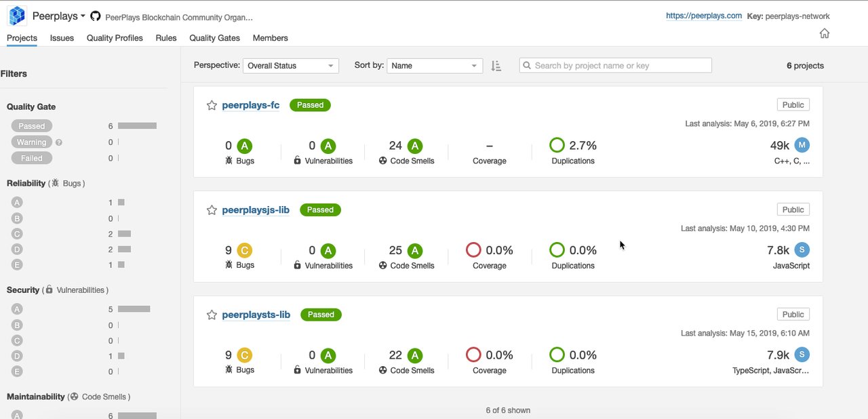Open the peerplaysts-lib project link
This screenshot has width=868, height=419.
(x=256, y=315)
